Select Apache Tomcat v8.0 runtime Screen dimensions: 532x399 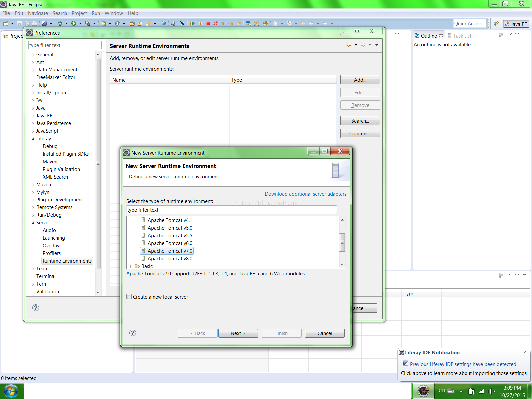pos(170,259)
